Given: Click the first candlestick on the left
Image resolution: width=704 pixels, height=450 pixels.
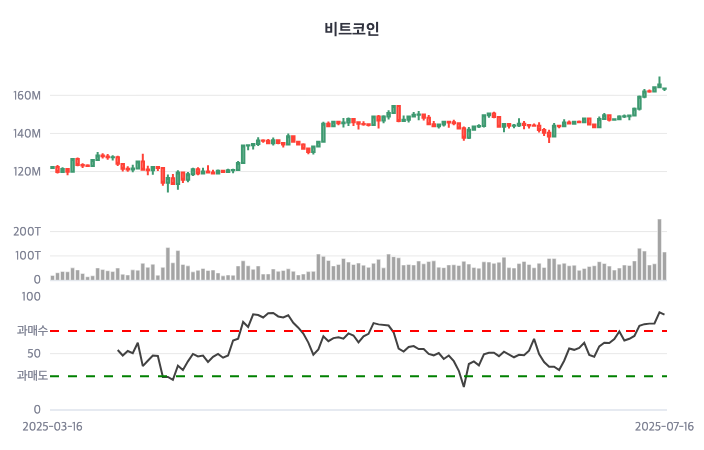Looking at the screenshot, I should pos(53,168).
